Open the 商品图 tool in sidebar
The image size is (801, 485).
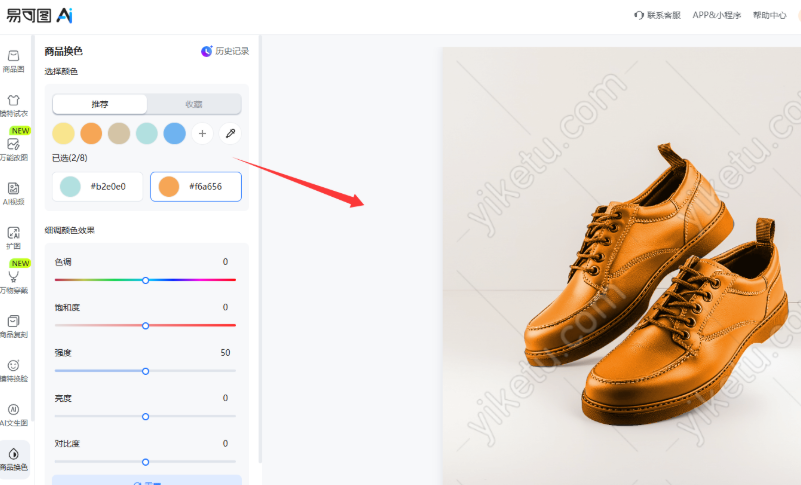coord(14,60)
